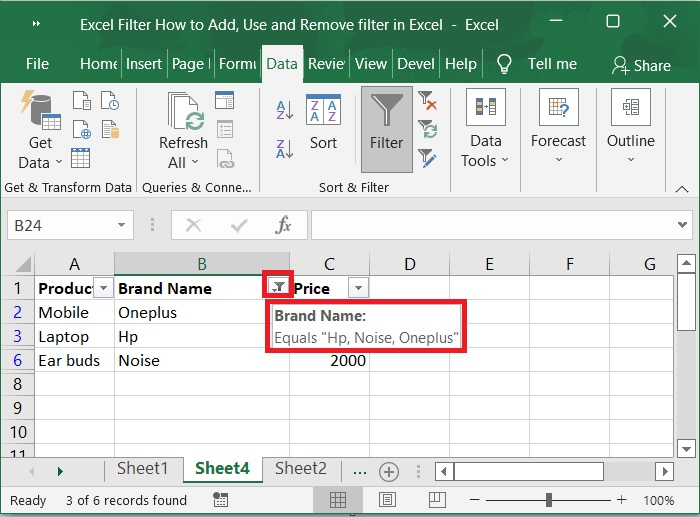Switch to the Page Layout tab
The height and width of the screenshot is (517, 700).
tap(191, 64)
